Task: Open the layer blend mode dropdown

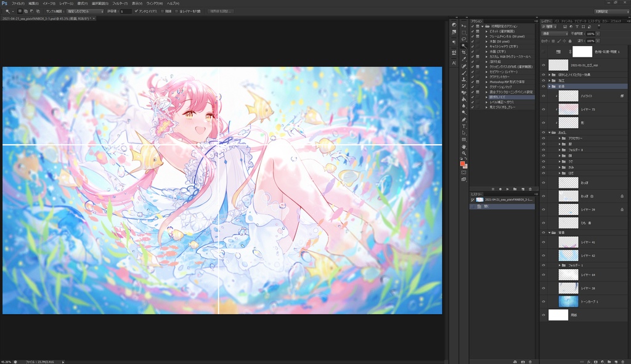Action: point(555,34)
